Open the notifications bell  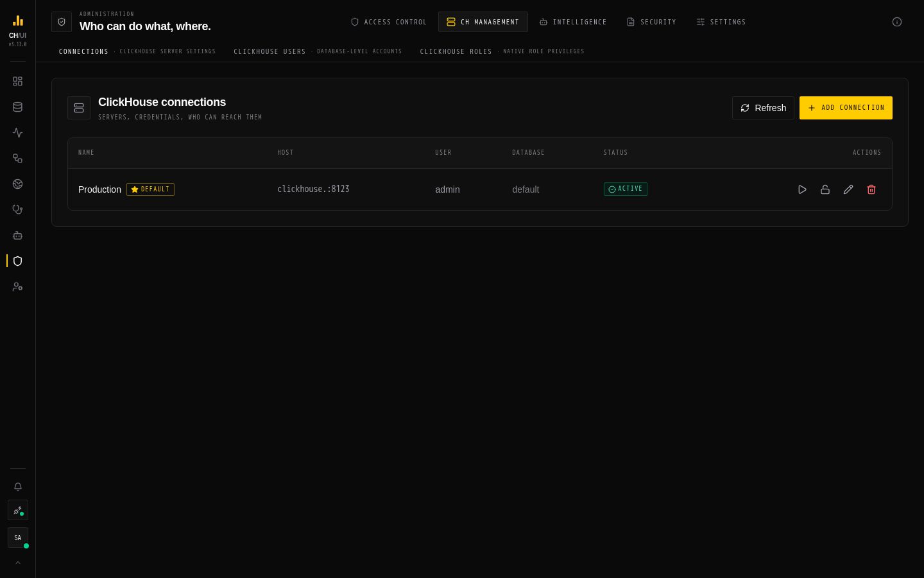pyautogui.click(x=18, y=487)
